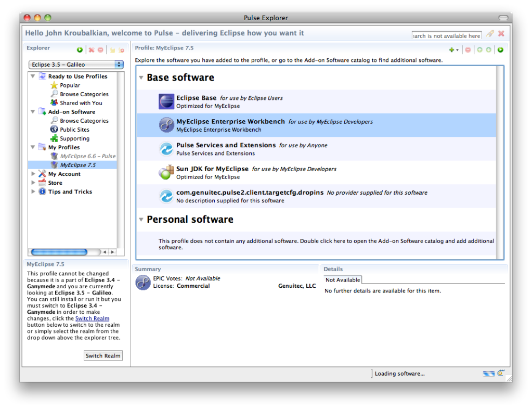The image size is (532, 409).
Task: Select Supporting tree item
Action: [x=75, y=138]
